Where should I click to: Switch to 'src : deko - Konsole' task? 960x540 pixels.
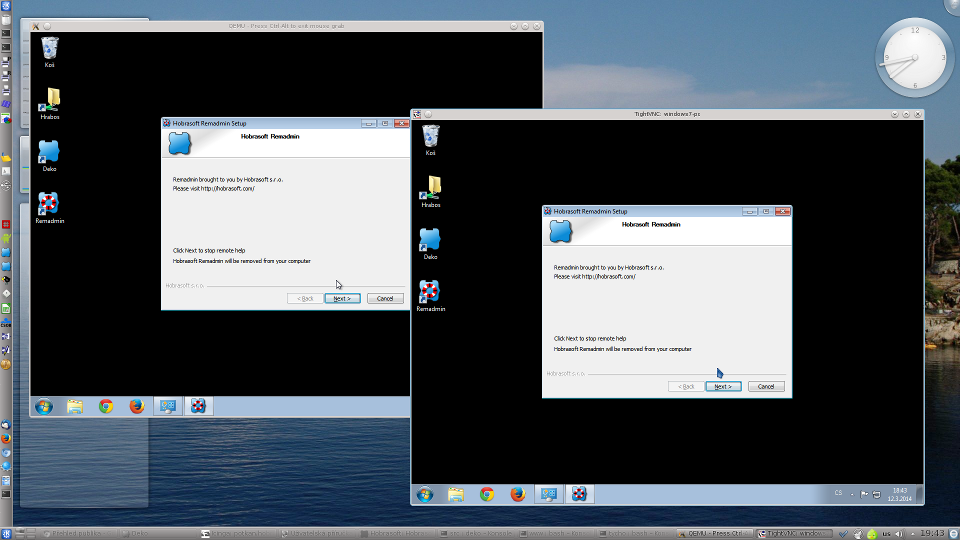478,534
